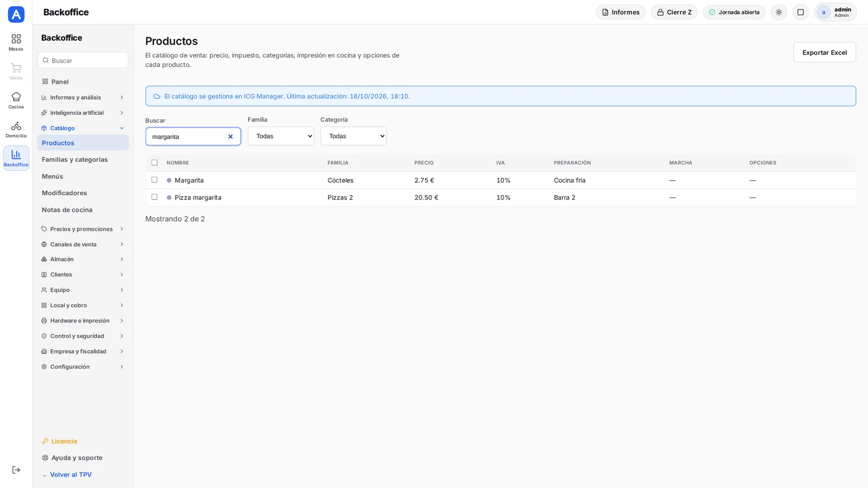Screen dimensions: 868x488
Task: Click the gray status dot beside Pizza margarita
Action: (x=169, y=197)
